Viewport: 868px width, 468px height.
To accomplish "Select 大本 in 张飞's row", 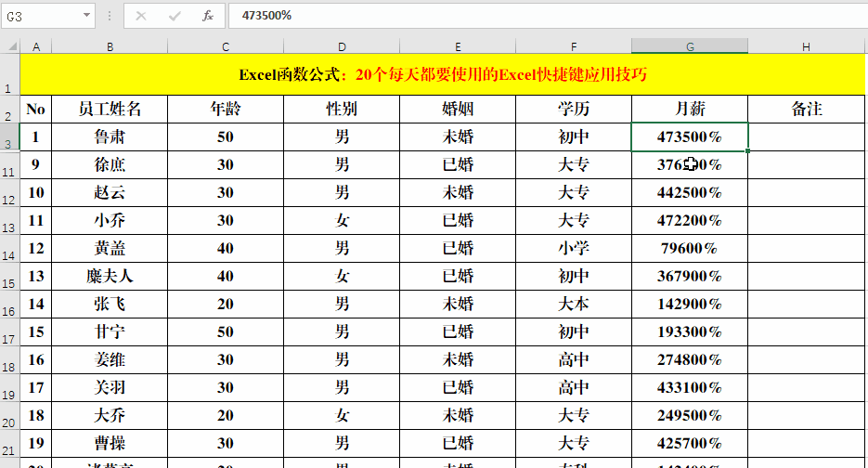I will (x=574, y=304).
